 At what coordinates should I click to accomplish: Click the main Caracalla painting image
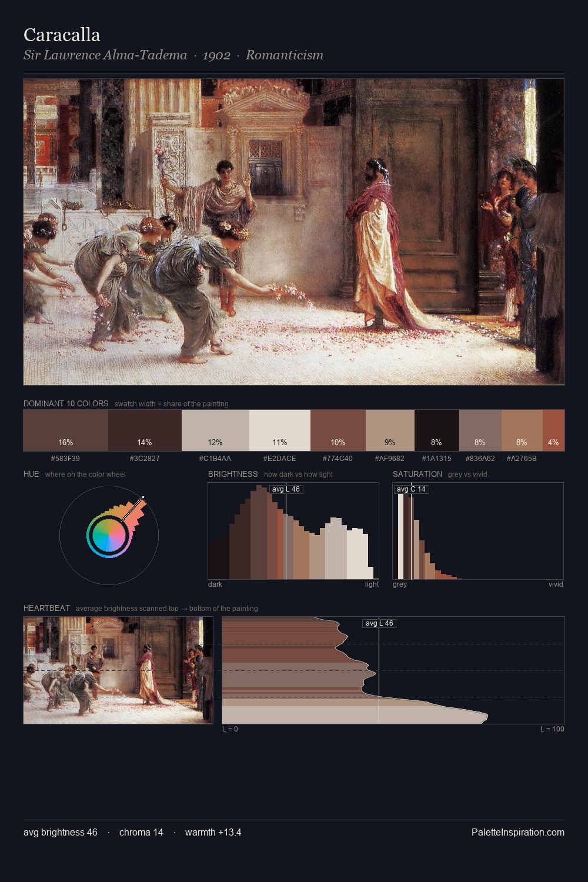[294, 232]
